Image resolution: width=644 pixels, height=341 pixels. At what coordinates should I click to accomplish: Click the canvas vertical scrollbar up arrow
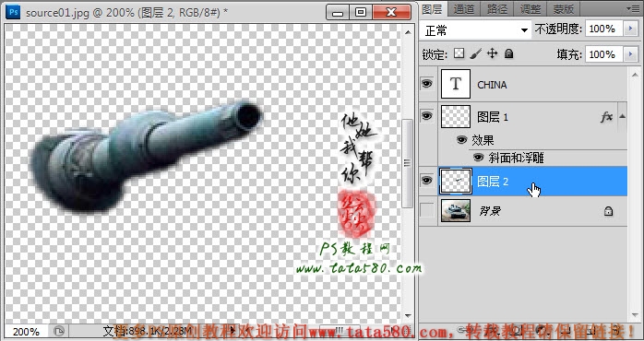tap(408, 32)
